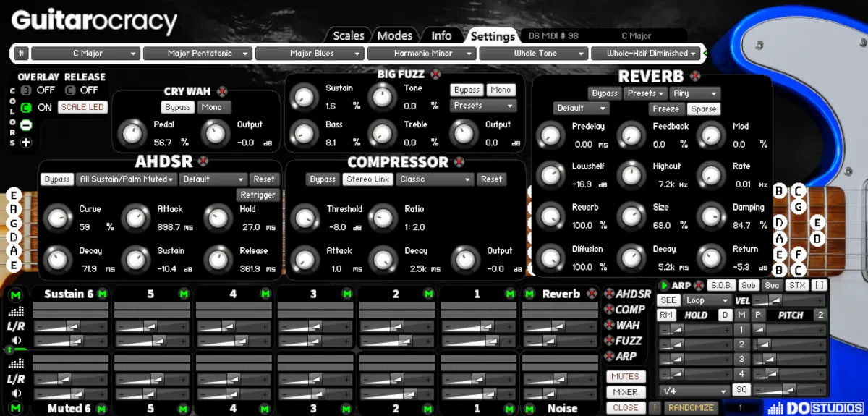868x416 pixels.
Task: Click the red X icon beside CRY WAH
Action: point(222,92)
